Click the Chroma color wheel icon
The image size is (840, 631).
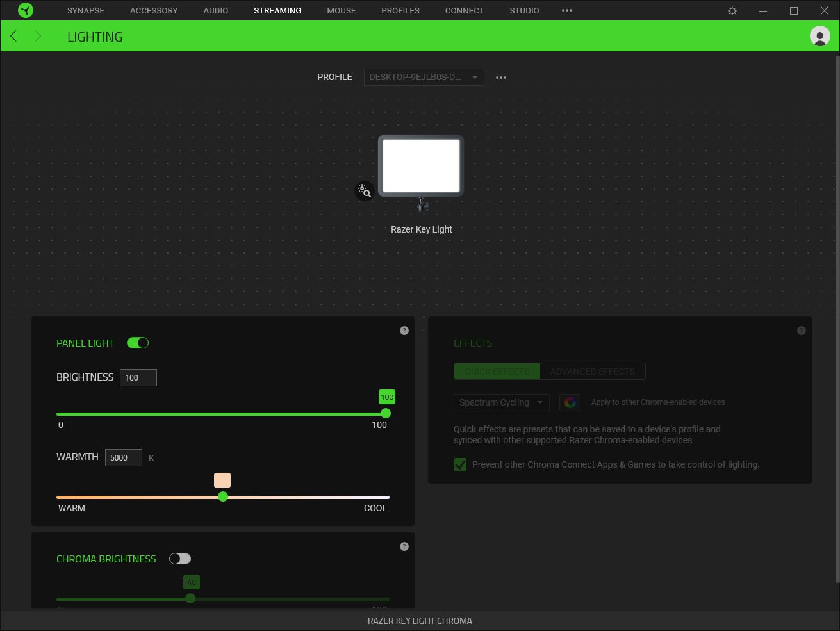(570, 402)
